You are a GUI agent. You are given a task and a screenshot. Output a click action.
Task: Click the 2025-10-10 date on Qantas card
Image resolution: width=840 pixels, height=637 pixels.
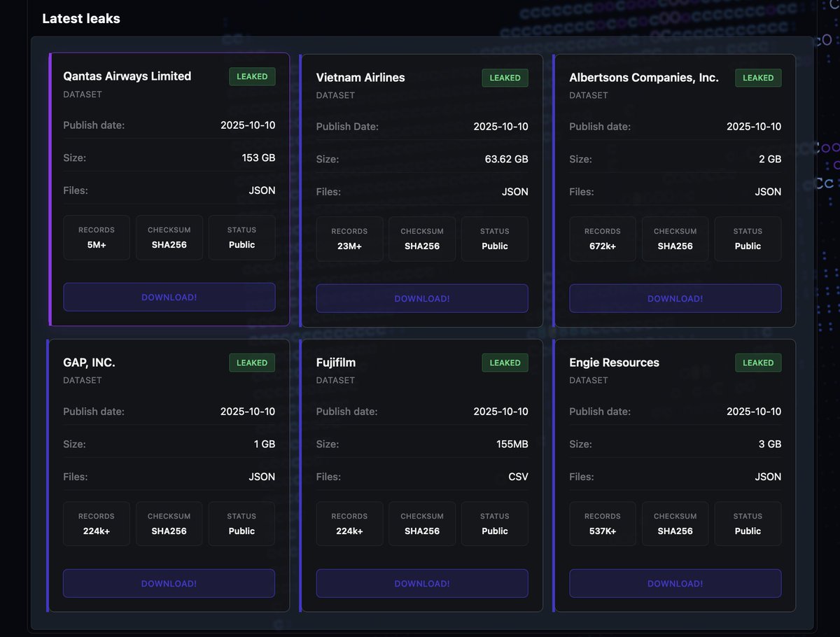pos(248,125)
